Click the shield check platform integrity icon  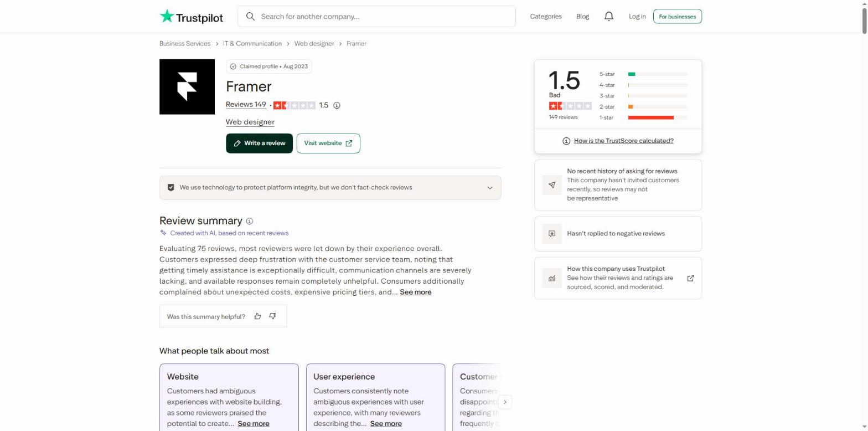pos(170,188)
